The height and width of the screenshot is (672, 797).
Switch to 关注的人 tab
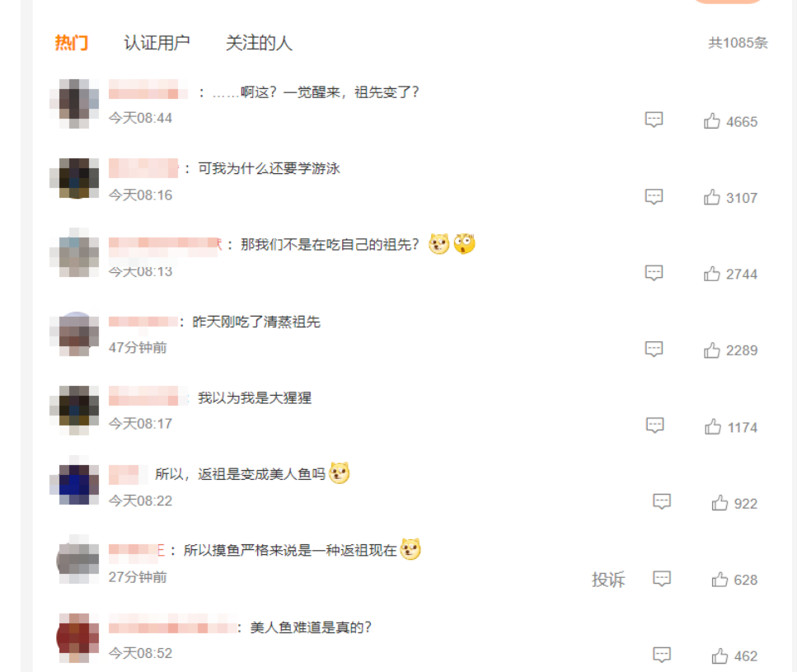(259, 43)
